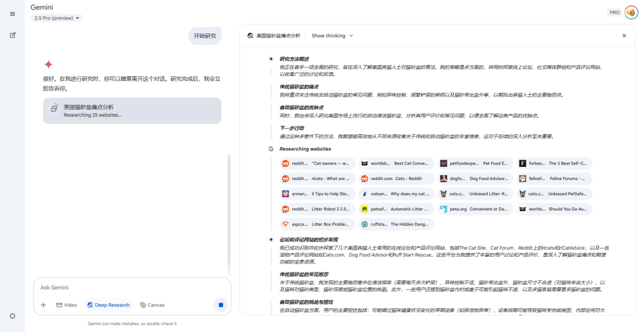The image size is (644, 332).
Task: Open the main menu hamburger icon
Action: [13, 14]
